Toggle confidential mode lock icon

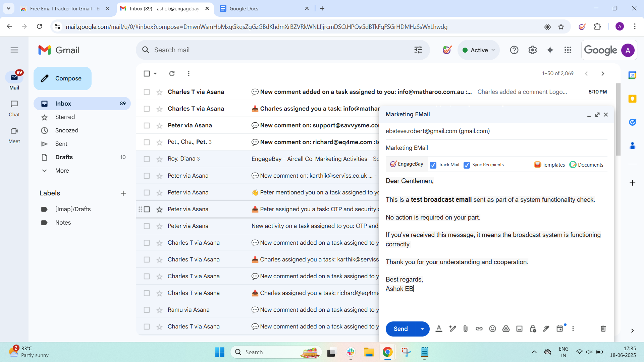[x=533, y=329]
